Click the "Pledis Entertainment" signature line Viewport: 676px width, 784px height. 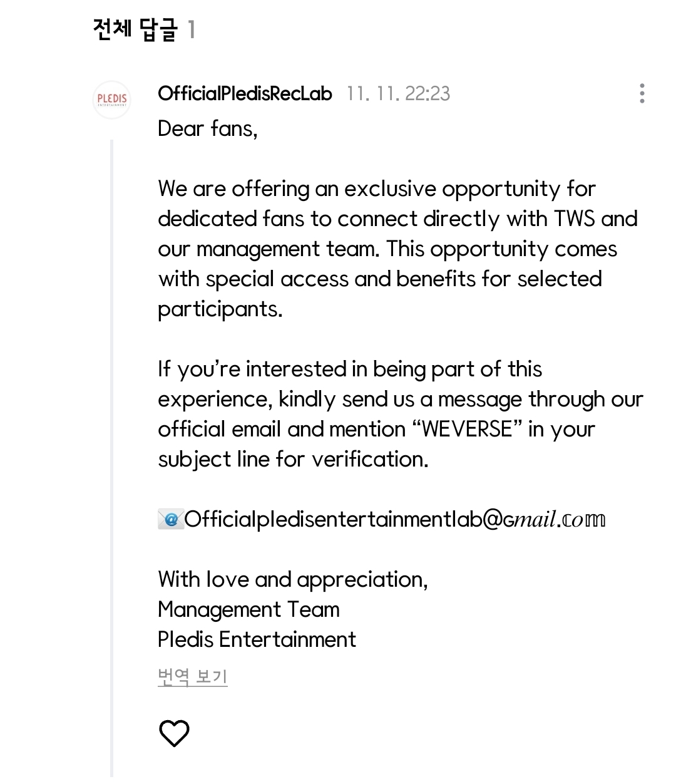pos(257,639)
